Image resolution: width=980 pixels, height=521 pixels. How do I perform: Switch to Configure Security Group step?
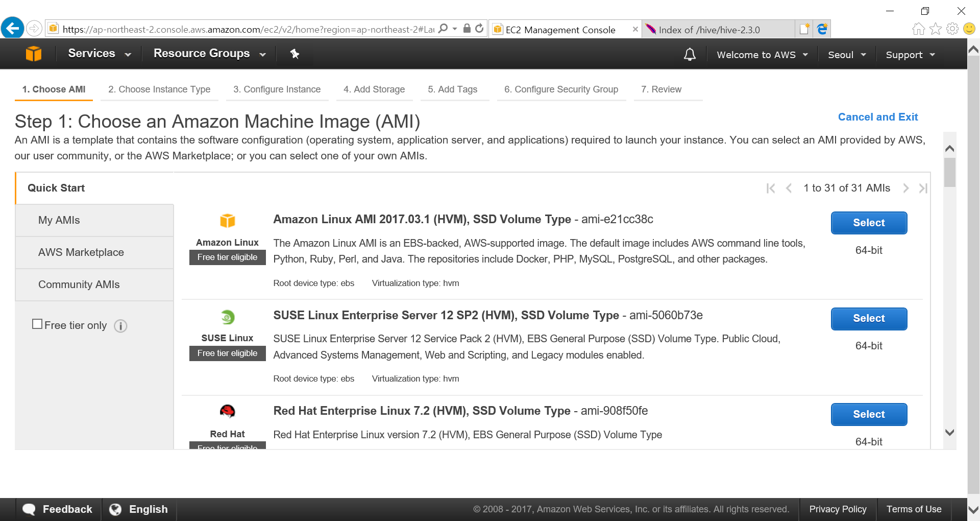(561, 89)
